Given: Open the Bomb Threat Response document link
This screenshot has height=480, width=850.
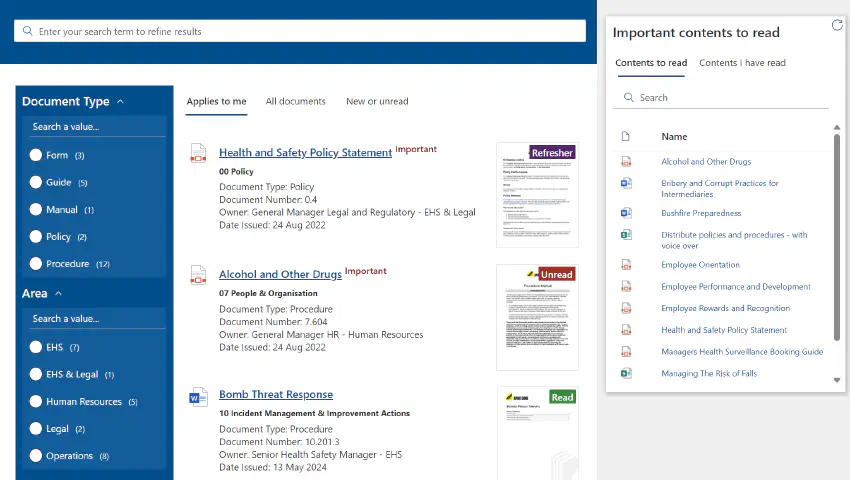Looking at the screenshot, I should (x=276, y=394).
